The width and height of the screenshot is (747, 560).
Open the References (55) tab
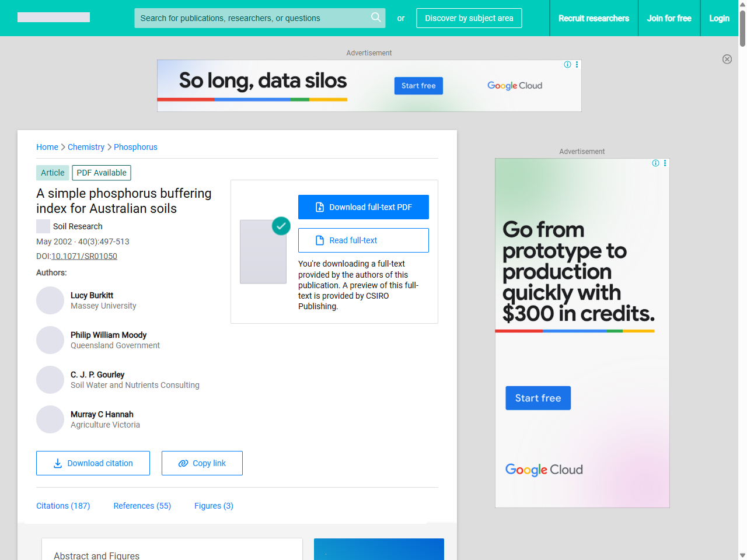[142, 506]
